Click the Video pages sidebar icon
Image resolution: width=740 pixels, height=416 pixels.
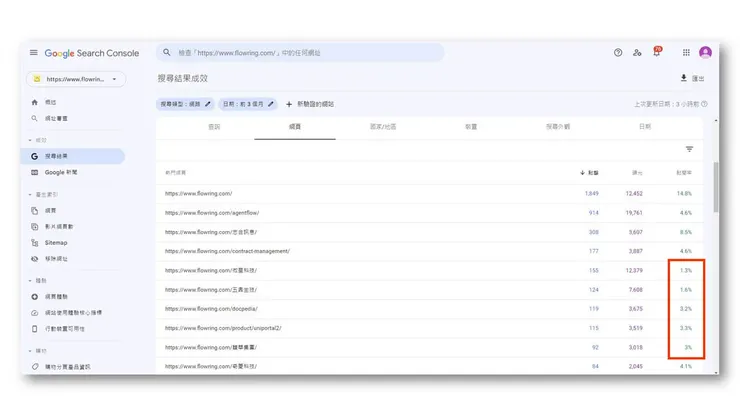tap(34, 227)
